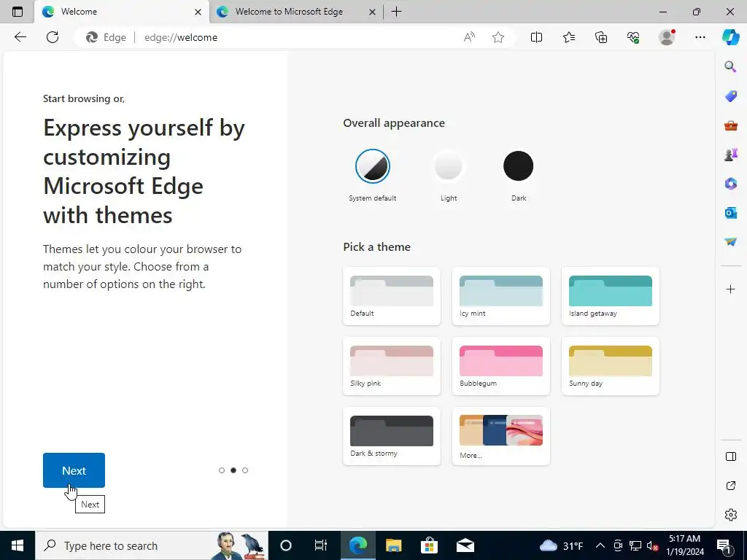Close Welcome to Microsoft Edge tab
747x560 pixels.
[x=373, y=12]
